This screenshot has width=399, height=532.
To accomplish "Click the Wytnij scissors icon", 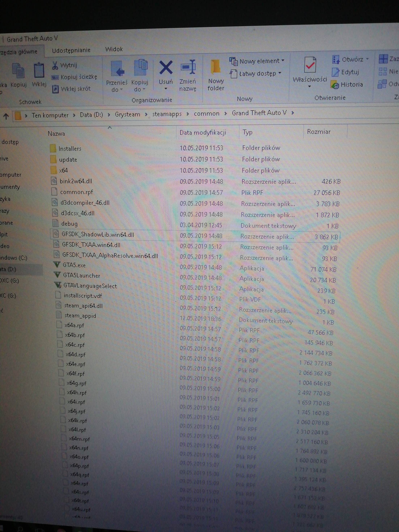I will 55,65.
